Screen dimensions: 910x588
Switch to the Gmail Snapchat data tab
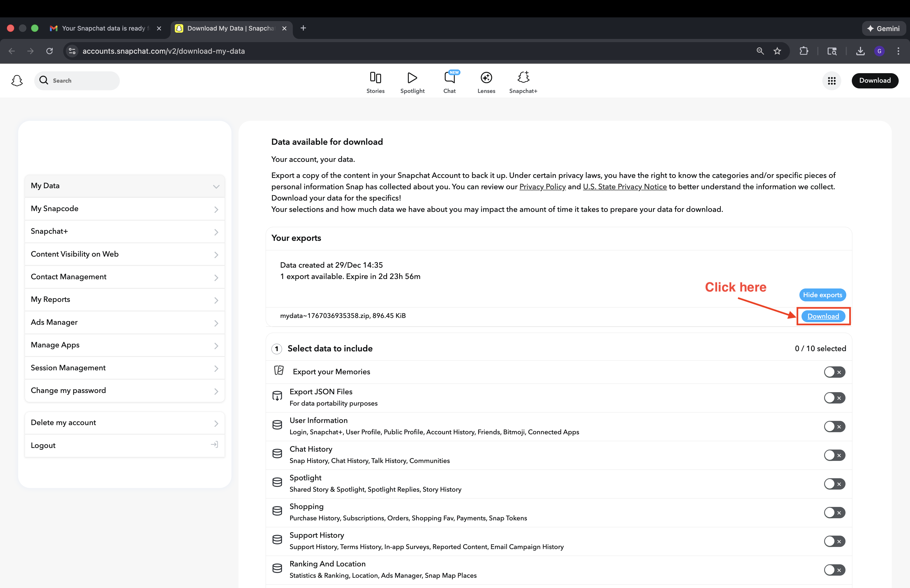103,28
